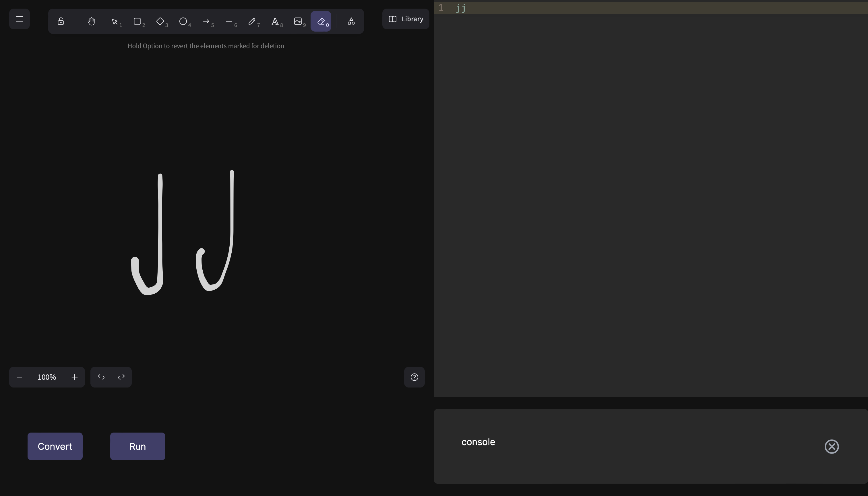Screen dimensions: 868x496
Task: Toggle the keep-tool-active lock icon
Action: pyautogui.click(x=61, y=22)
